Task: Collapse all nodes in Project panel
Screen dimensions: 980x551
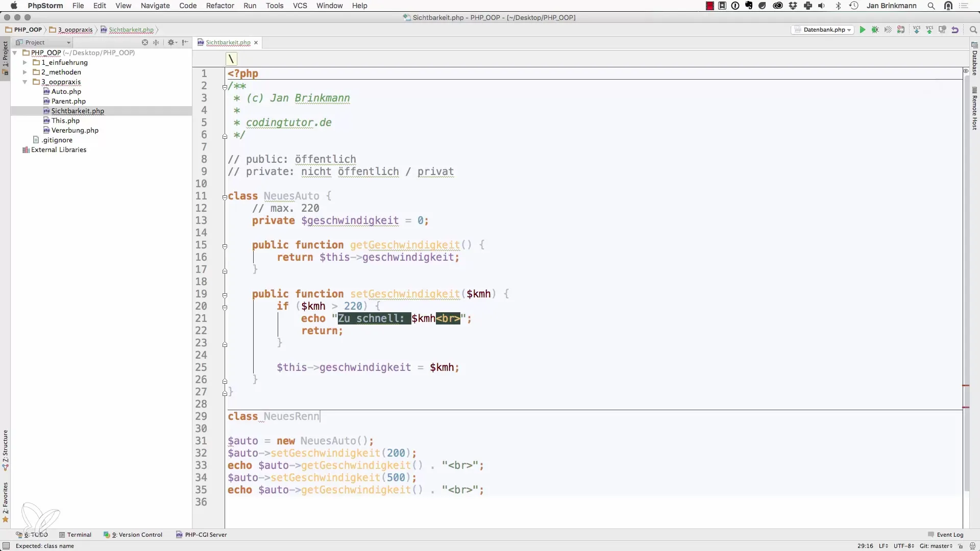Action: pyautogui.click(x=156, y=42)
